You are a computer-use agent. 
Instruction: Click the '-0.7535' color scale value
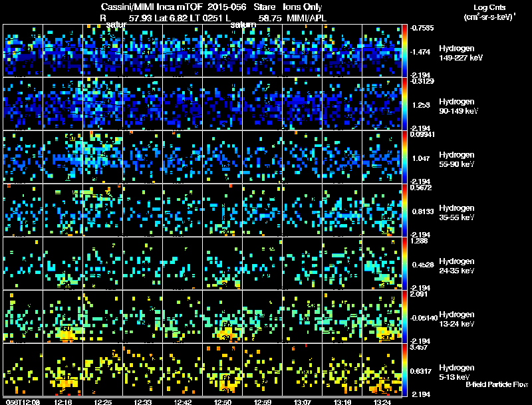click(x=422, y=28)
